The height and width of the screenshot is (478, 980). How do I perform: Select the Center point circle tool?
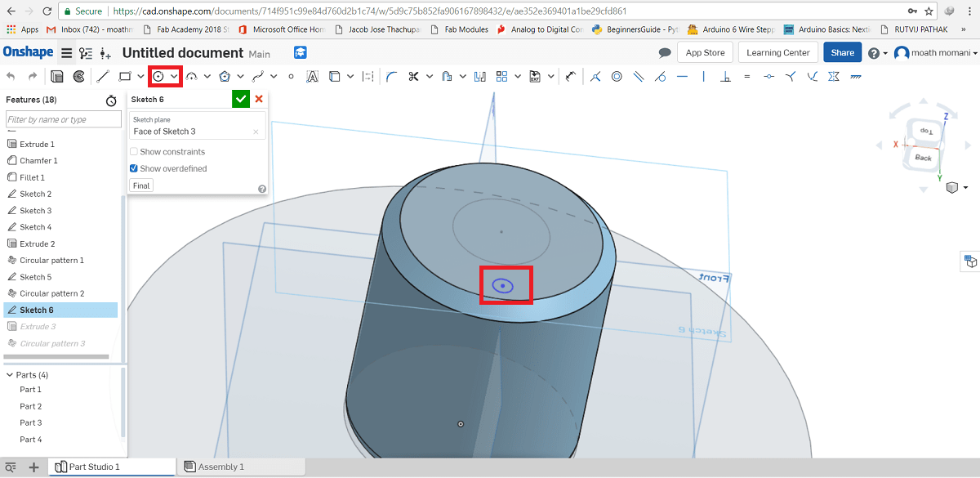click(x=158, y=77)
